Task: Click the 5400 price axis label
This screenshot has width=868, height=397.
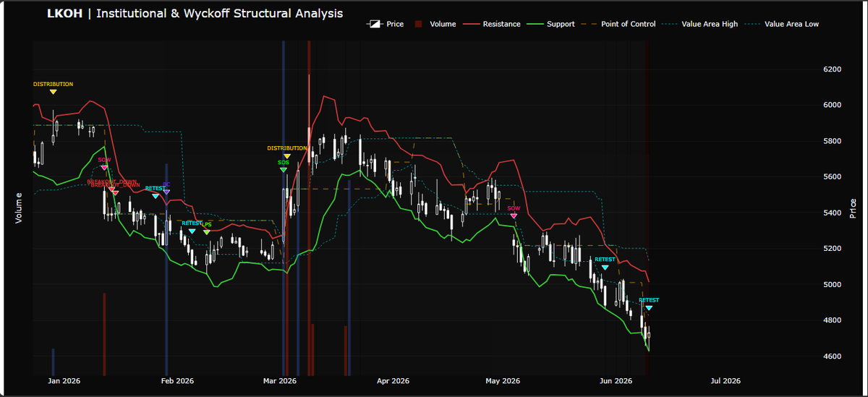Action: click(832, 213)
